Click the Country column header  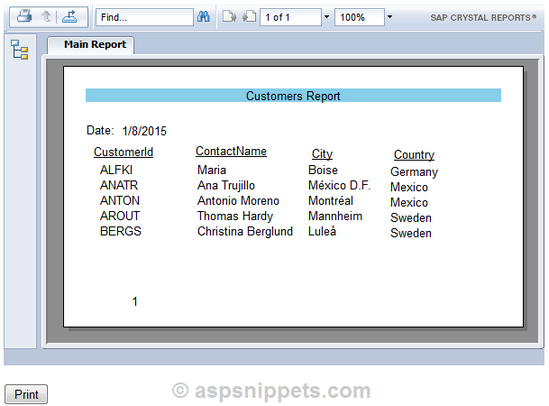(x=414, y=155)
